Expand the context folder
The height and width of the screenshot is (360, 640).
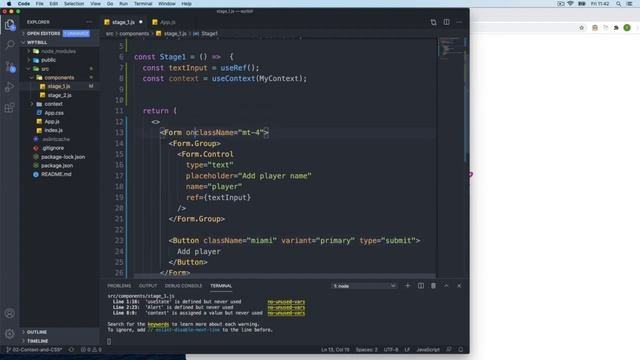(59, 104)
